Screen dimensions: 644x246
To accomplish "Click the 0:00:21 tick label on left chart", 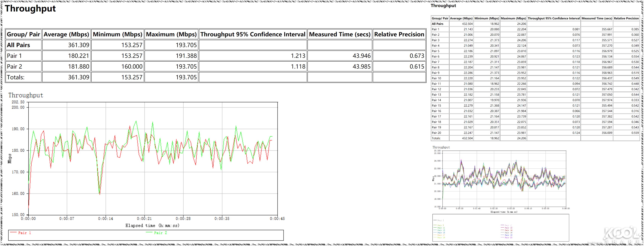I will pos(144,218).
